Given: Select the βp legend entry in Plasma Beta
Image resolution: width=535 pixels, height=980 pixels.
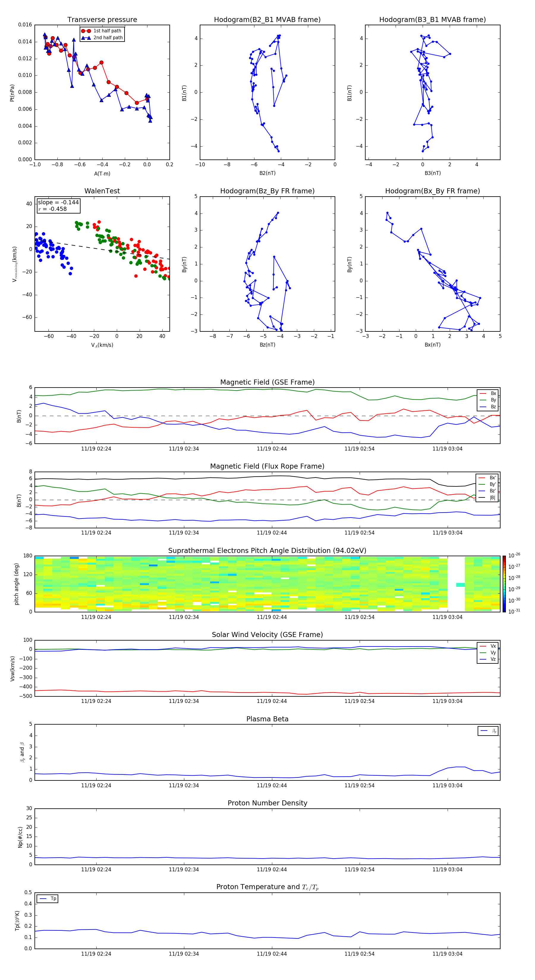Looking at the screenshot, I should pyautogui.click(x=488, y=731).
